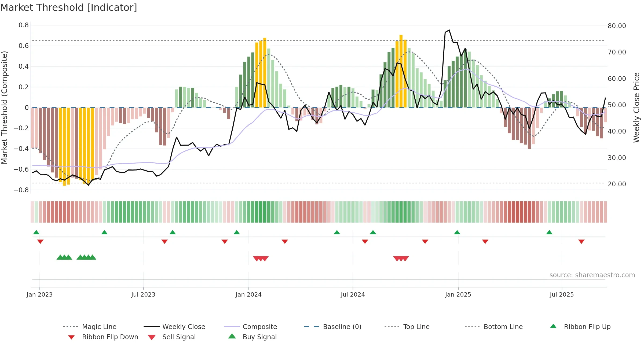Click the red Ribbon Flip Down legend triangle

click(71, 337)
